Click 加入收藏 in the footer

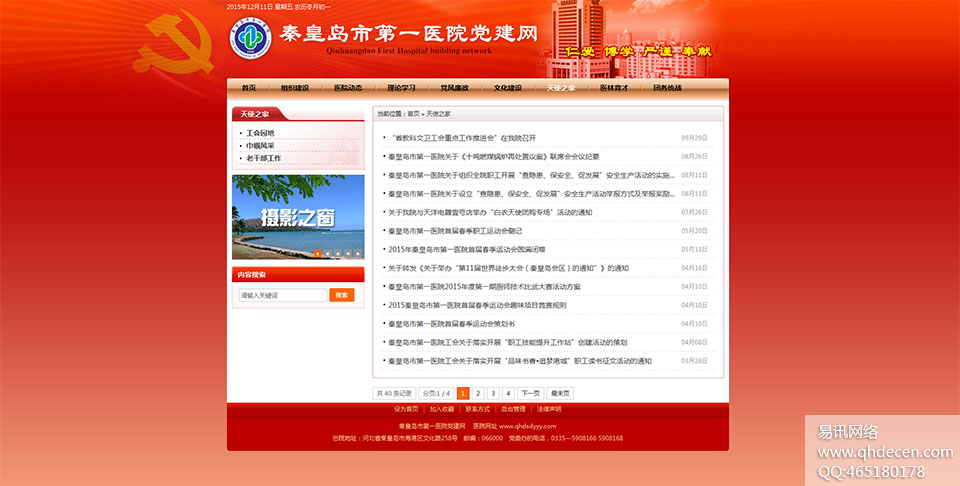(441, 409)
